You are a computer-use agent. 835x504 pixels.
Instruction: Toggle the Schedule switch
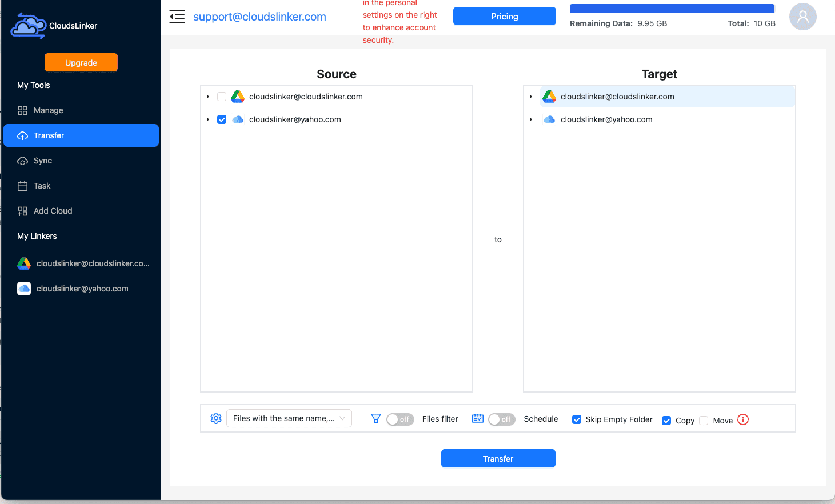[x=502, y=419]
